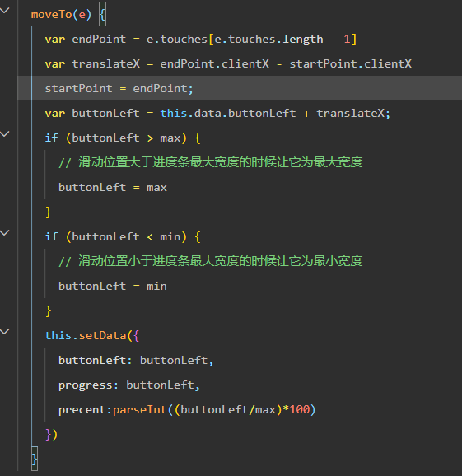Viewport: 462px width, 476px height.
Task: Click translateX in its var declaration
Action: 106,63
